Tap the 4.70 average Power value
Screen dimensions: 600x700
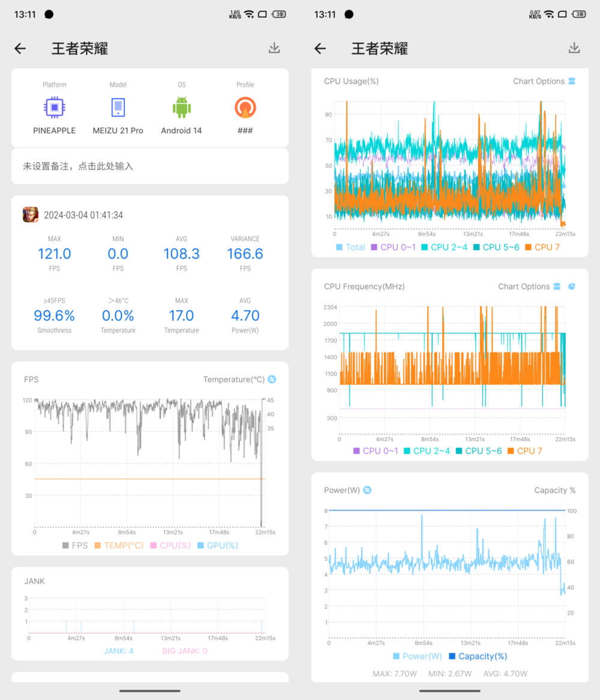click(x=245, y=316)
